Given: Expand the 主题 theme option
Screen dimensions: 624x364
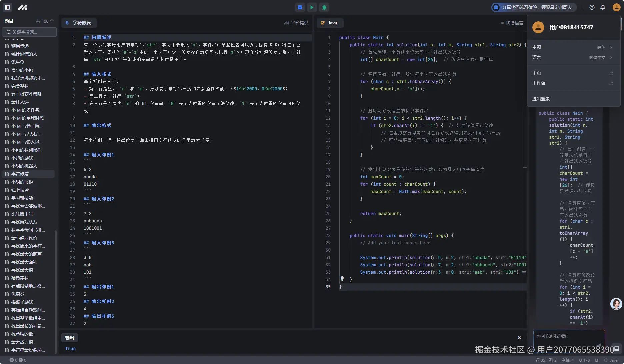Looking at the screenshot, I should [x=573, y=48].
